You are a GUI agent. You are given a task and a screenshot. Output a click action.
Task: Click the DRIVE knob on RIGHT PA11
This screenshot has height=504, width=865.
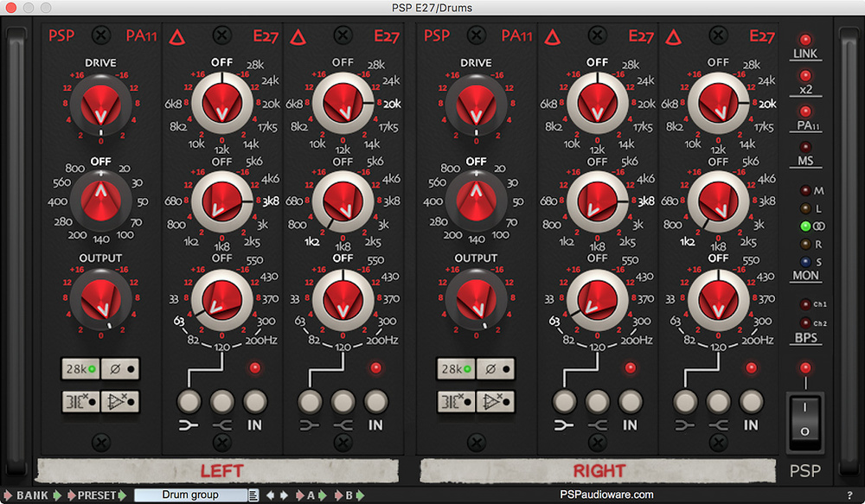[476, 105]
